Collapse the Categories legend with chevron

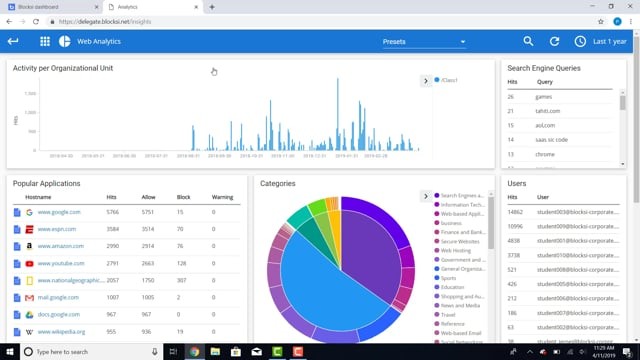point(425,196)
